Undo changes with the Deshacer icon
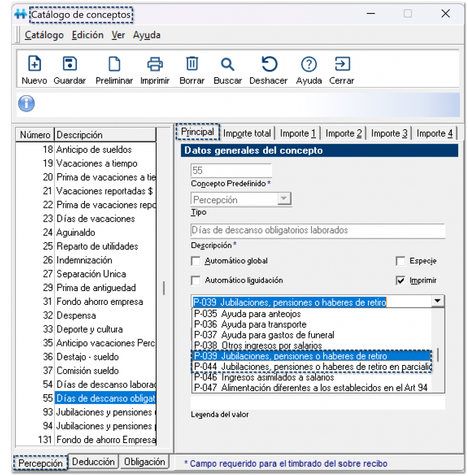 pos(269,64)
